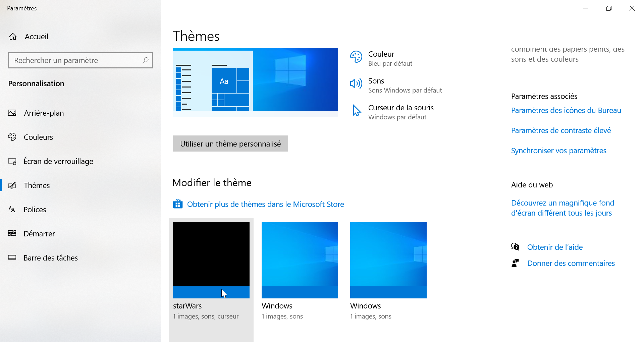Open the Démarrer settings page
The image size is (644, 342).
39,234
